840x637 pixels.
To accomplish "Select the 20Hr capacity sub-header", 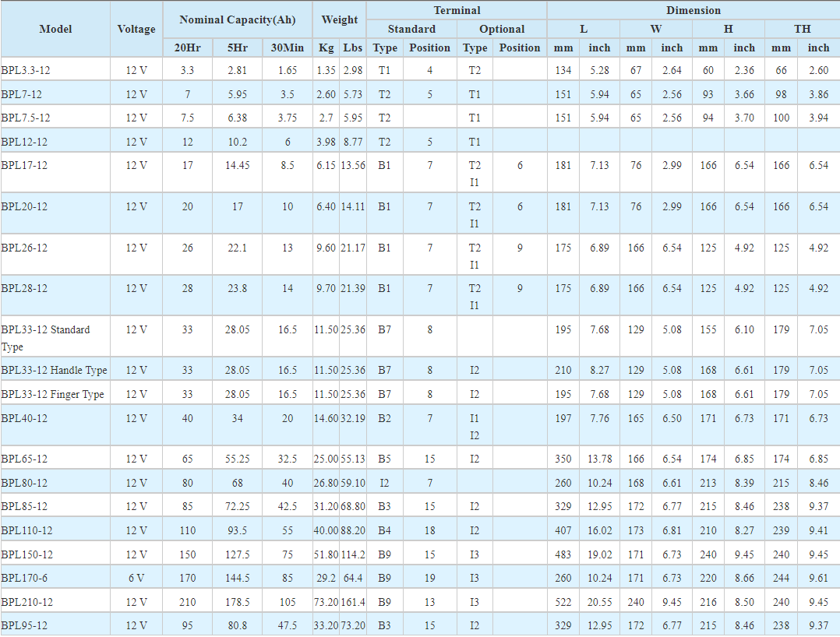I will (187, 48).
